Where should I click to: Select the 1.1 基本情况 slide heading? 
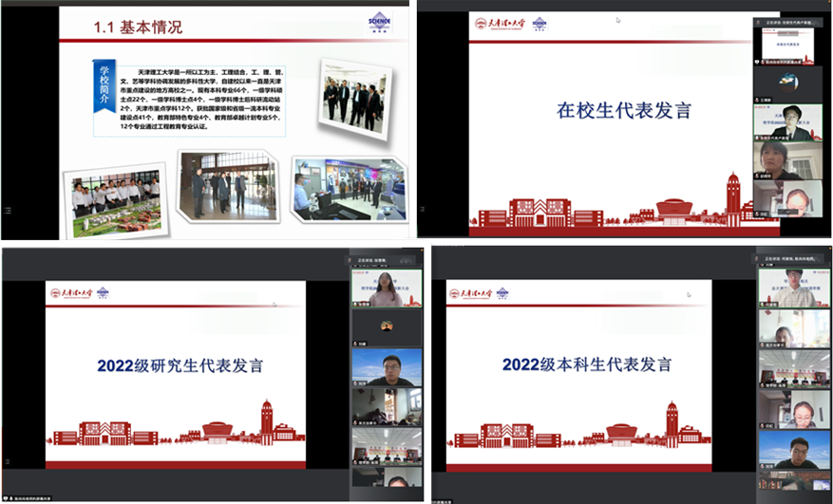138,28
